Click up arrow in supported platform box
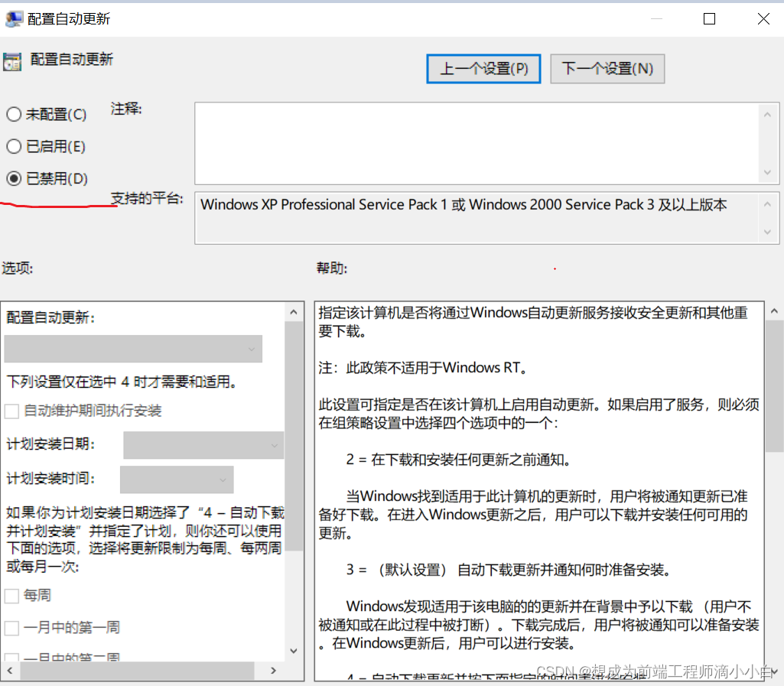 (767, 204)
